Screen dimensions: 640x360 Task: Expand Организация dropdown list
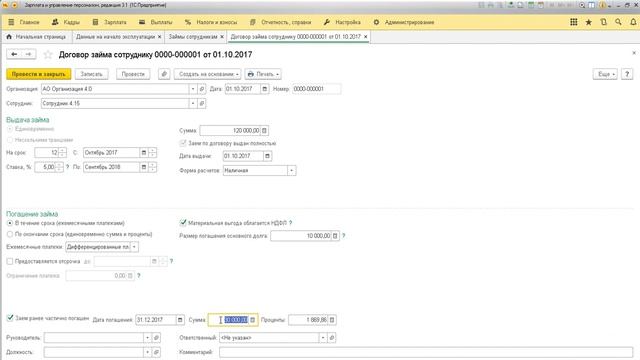(x=193, y=89)
